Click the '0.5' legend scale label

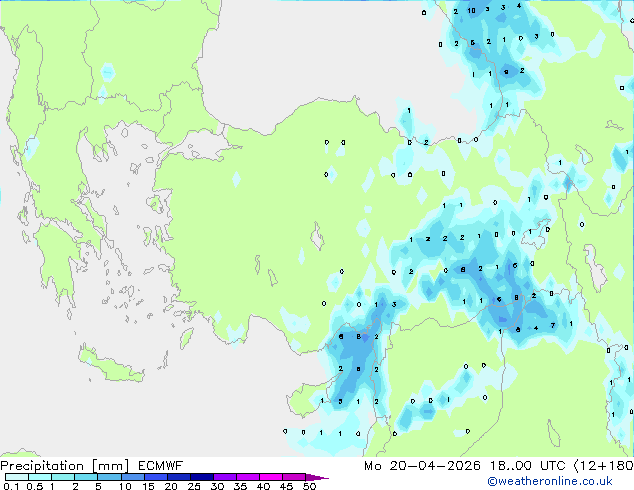(x=34, y=486)
